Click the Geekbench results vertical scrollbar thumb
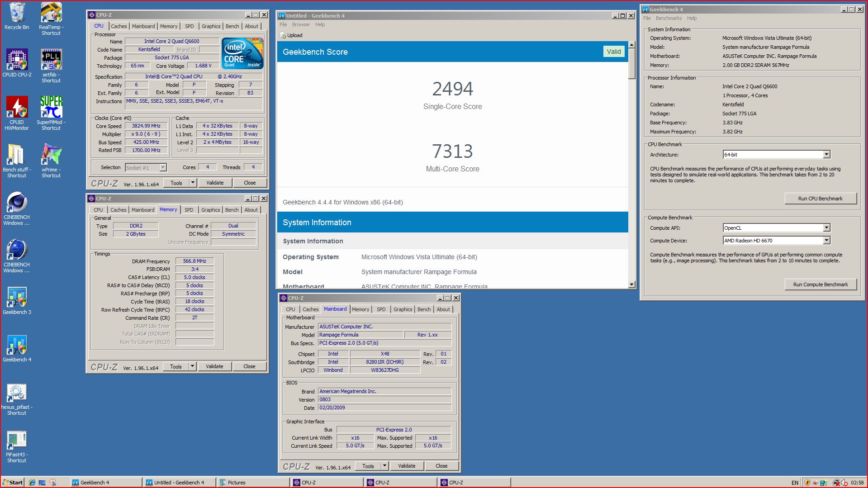Viewport: 868px width, 488px height. [x=631, y=64]
